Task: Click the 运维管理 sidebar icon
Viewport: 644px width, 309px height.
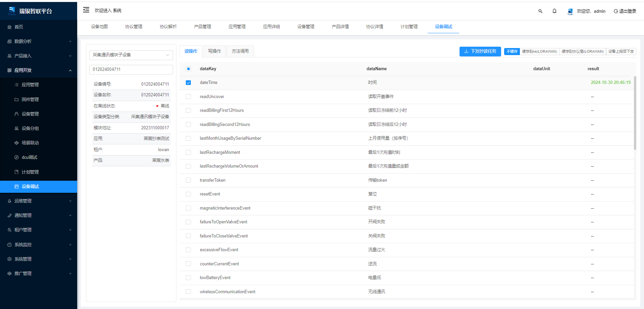Action: point(9,201)
